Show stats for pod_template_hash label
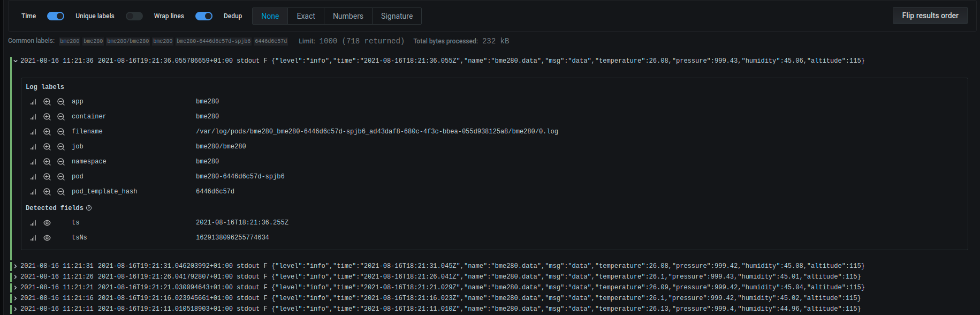The image size is (980, 315). click(x=33, y=192)
